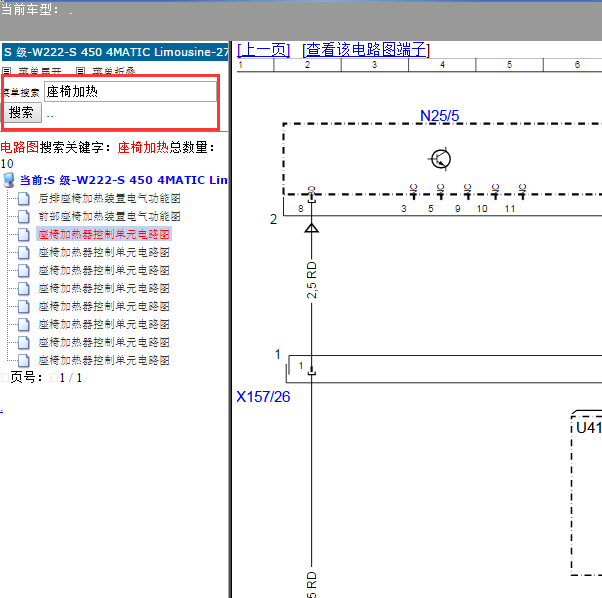Focus the search field containing 座椅加热
Viewport: 602px width, 598px height.
click(x=130, y=91)
